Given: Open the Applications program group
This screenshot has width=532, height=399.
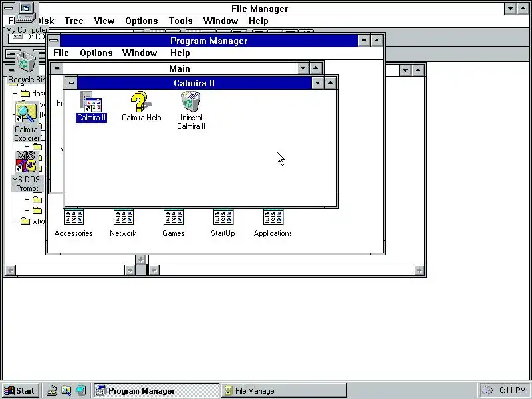Looking at the screenshot, I should click(x=273, y=223).
